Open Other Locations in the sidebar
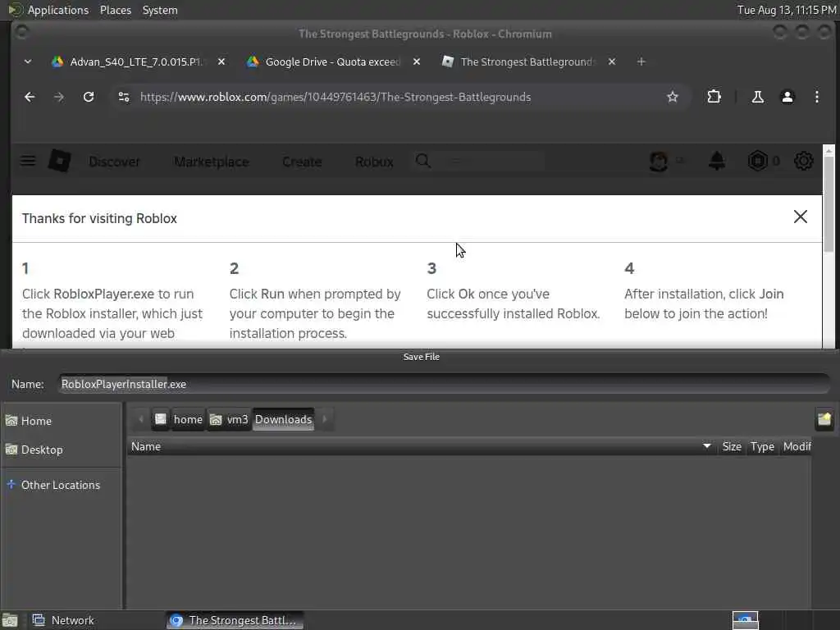 click(61, 486)
